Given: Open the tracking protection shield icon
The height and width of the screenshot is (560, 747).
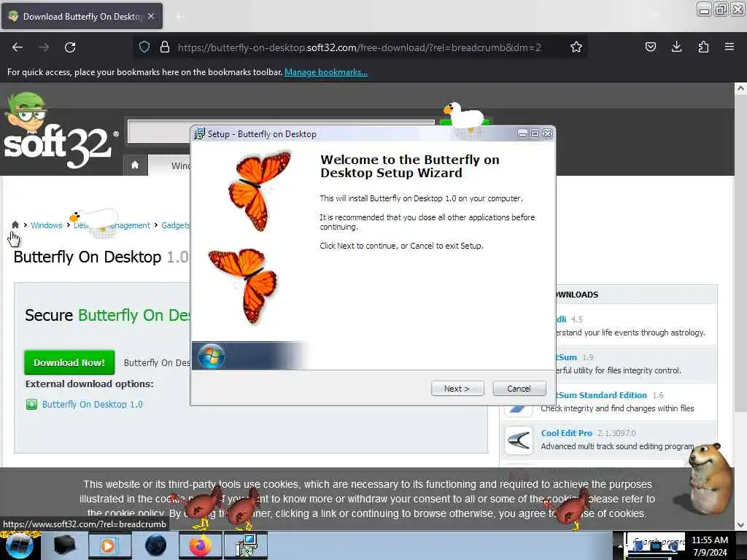Looking at the screenshot, I should (x=144, y=47).
